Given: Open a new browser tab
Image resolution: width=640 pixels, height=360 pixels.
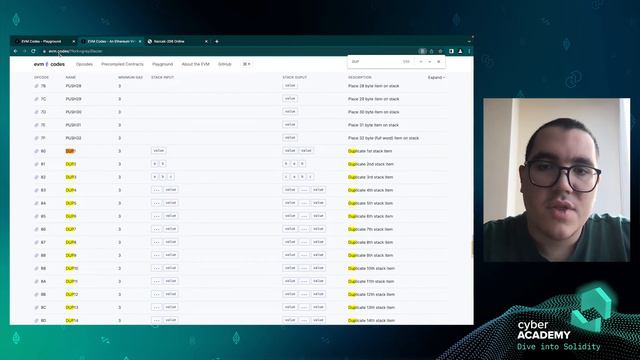Looking at the screenshot, I should click(x=217, y=42).
